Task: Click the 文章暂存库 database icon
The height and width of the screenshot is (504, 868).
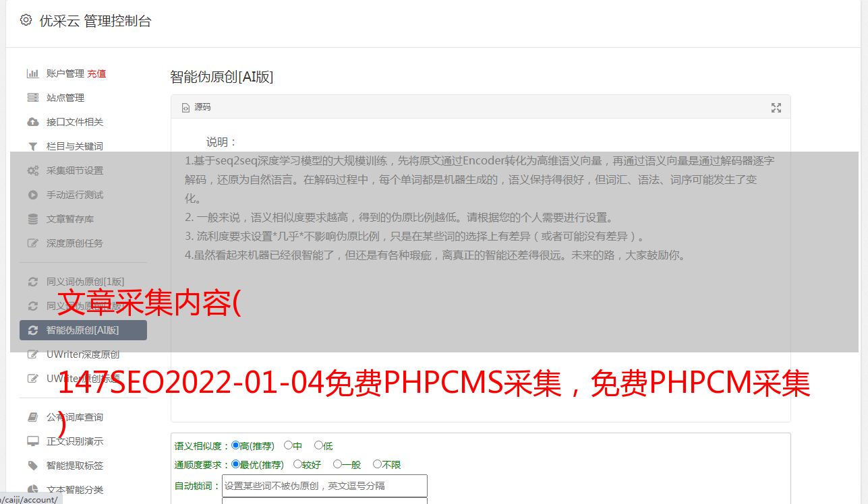Action: click(x=32, y=219)
